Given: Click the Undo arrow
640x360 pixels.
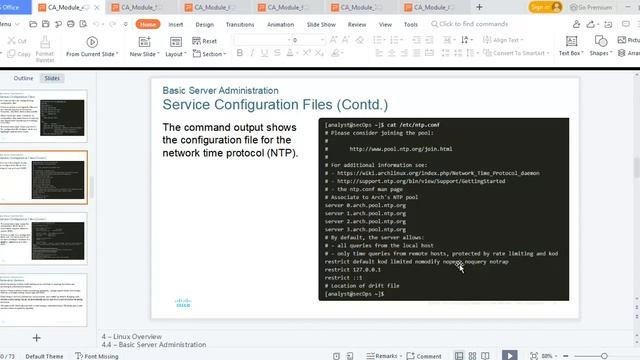Looking at the screenshot, I should tap(96, 24).
